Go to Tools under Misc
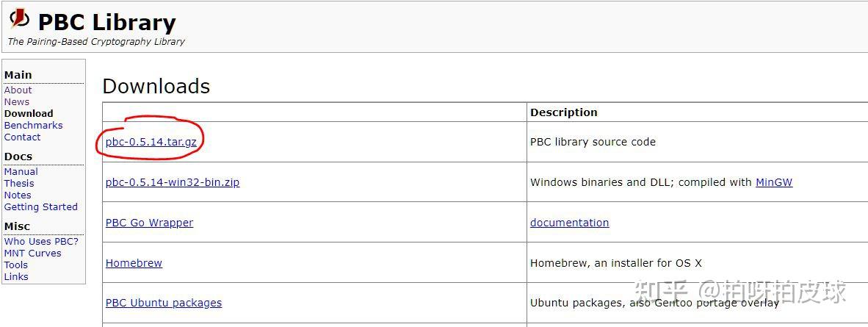 tap(15, 265)
